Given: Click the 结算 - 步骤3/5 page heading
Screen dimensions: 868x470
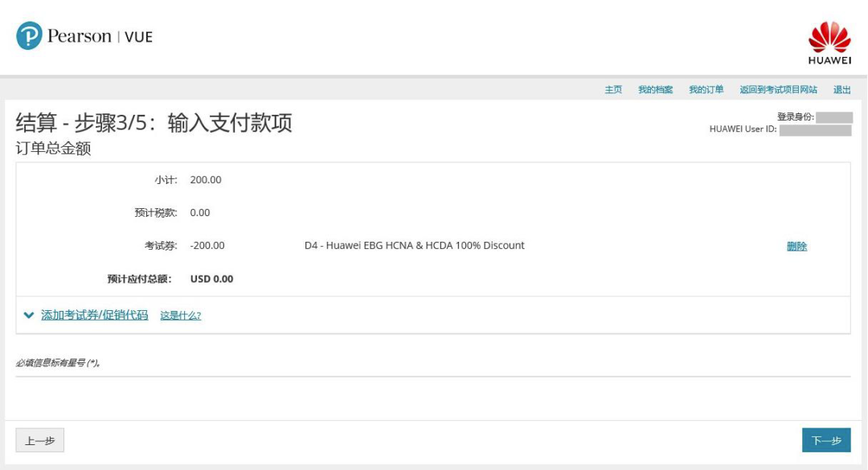Looking at the screenshot, I should tap(154, 123).
